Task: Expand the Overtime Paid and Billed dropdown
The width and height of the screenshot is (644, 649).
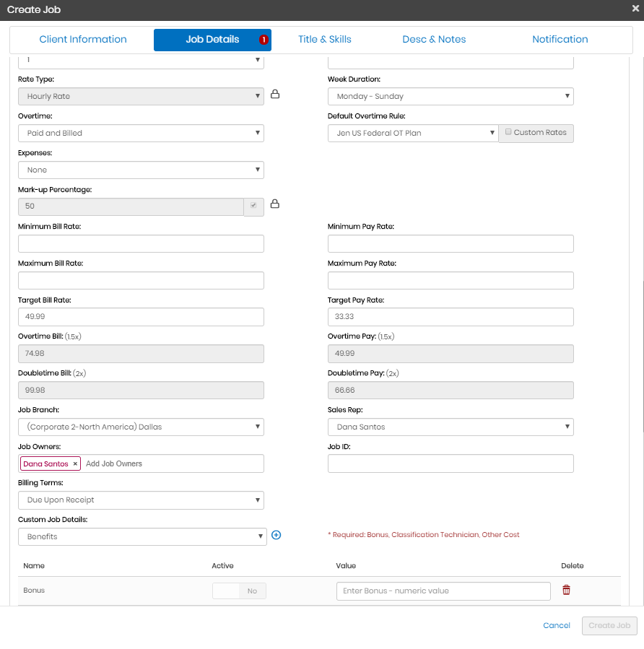Action: (x=141, y=134)
